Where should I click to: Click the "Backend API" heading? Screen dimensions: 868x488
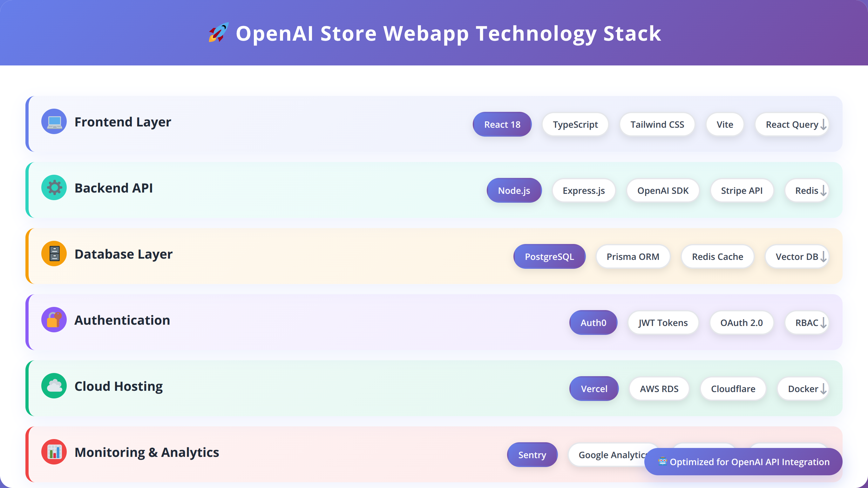coord(113,188)
